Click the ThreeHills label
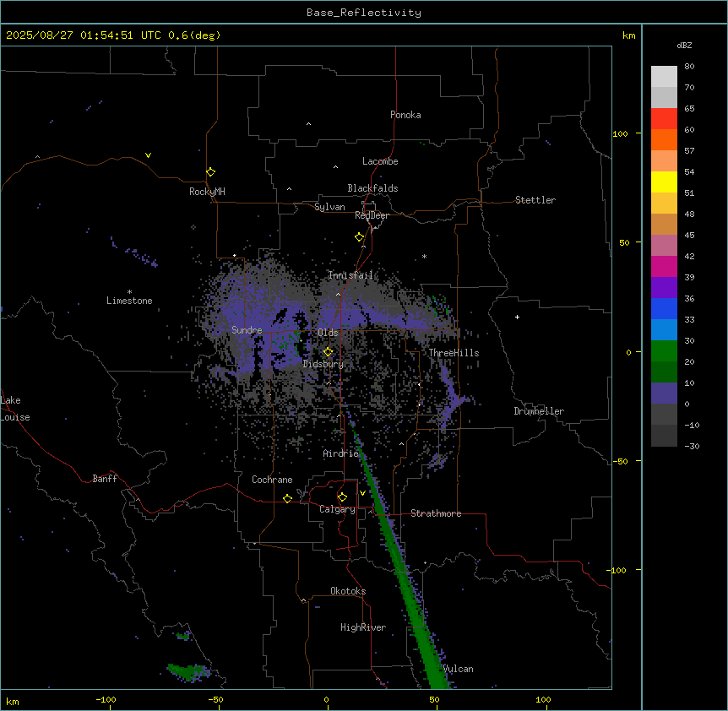728x711 pixels. [454, 353]
